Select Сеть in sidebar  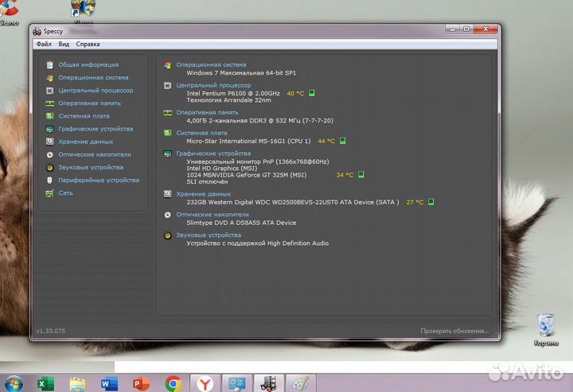(66, 193)
